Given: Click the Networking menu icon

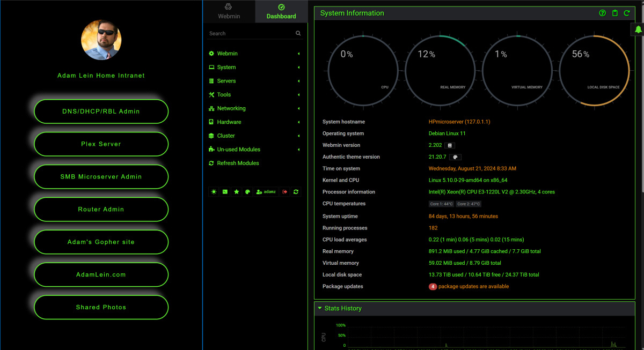Looking at the screenshot, I should pyautogui.click(x=211, y=108).
